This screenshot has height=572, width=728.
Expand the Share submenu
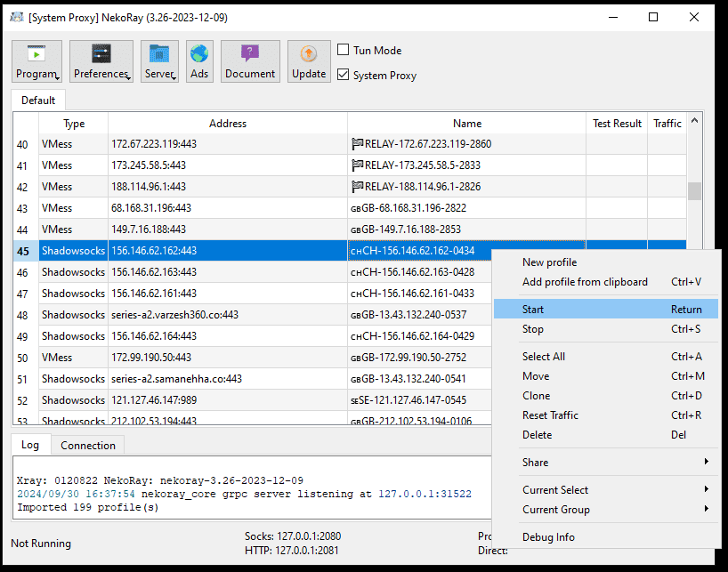coord(606,462)
